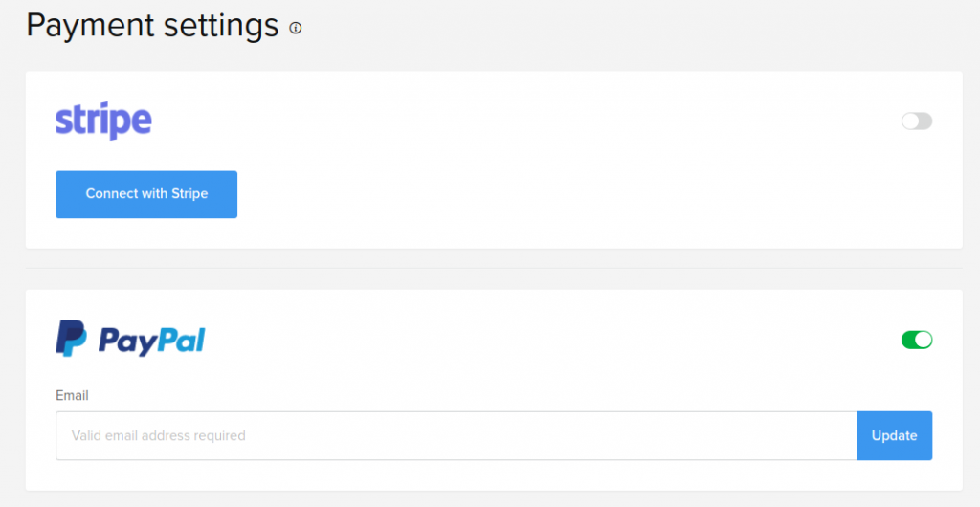Click the Email field label
Image resolution: width=980 pixels, height=507 pixels.
(72, 395)
